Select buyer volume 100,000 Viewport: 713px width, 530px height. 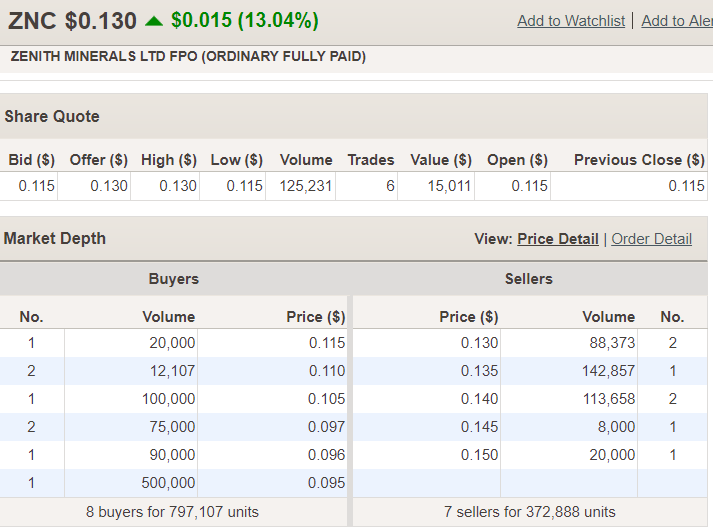pyautogui.click(x=168, y=399)
